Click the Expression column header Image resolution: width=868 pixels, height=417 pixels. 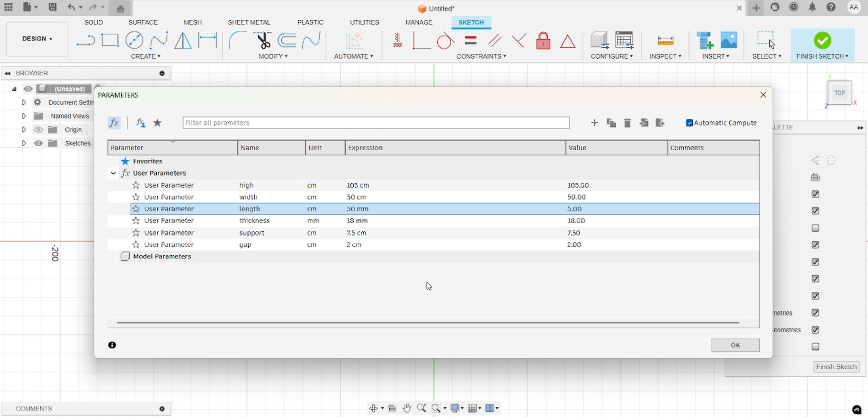tap(455, 148)
